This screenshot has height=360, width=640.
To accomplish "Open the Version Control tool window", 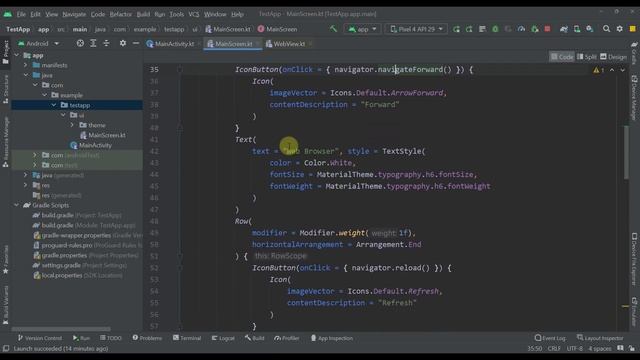I will (40, 338).
